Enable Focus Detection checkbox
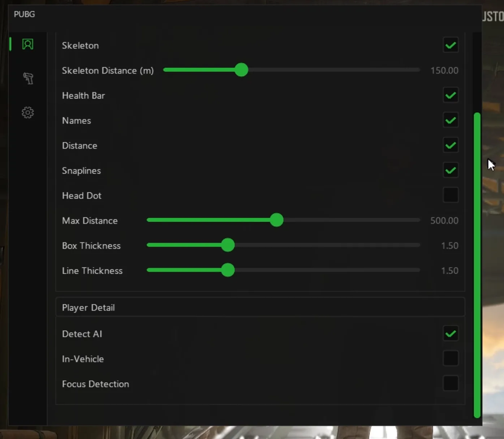The image size is (504, 439). coord(451,383)
